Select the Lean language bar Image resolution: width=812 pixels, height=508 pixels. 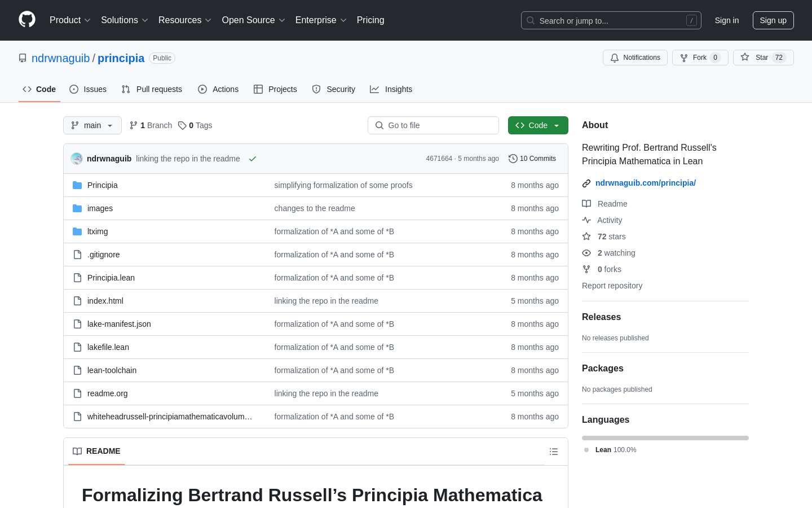[665, 438]
